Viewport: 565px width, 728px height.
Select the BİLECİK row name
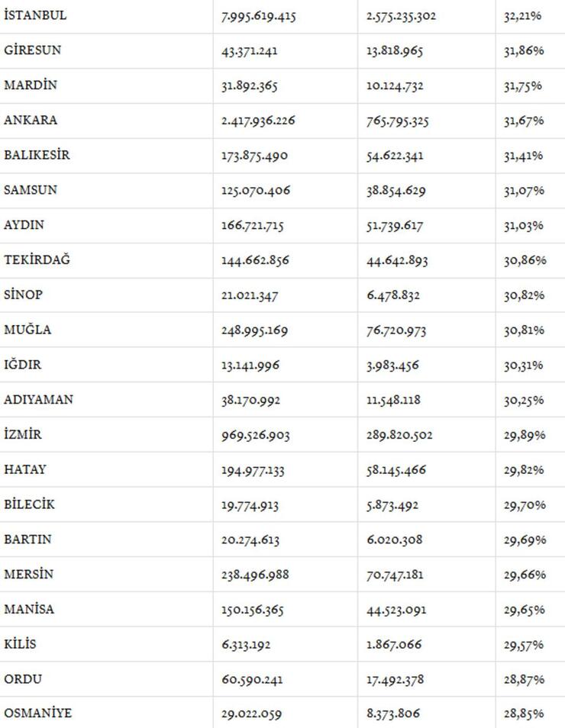[x=29, y=504]
